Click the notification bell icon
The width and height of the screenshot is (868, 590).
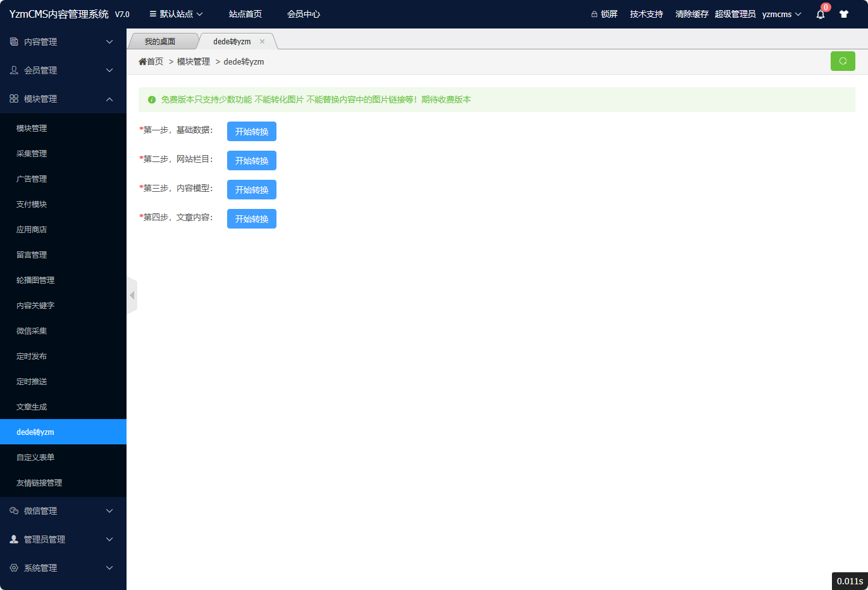821,14
